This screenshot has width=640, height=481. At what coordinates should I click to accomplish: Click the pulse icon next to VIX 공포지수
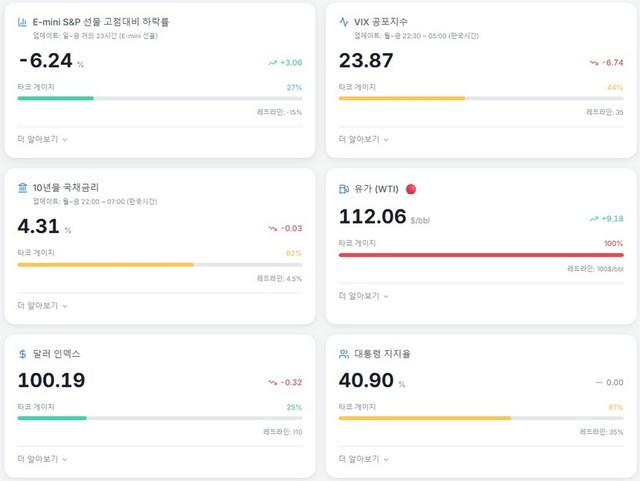click(x=344, y=21)
